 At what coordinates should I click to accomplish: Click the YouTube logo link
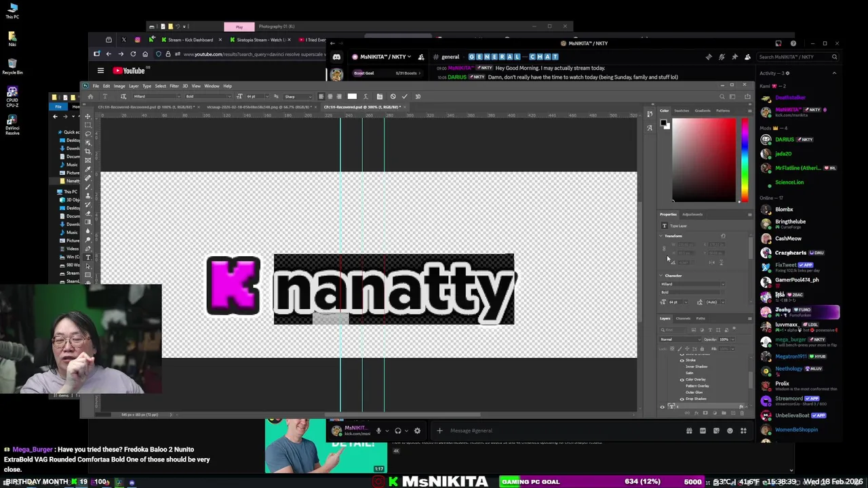tap(129, 70)
